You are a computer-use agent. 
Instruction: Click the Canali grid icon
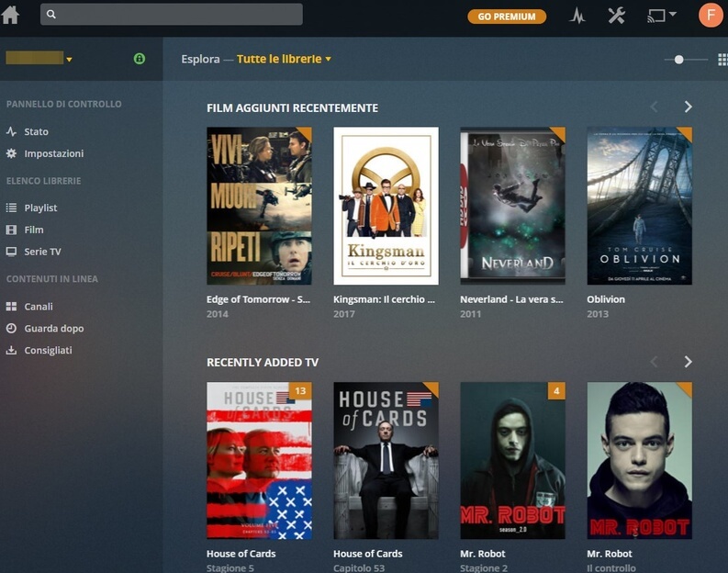tap(12, 307)
